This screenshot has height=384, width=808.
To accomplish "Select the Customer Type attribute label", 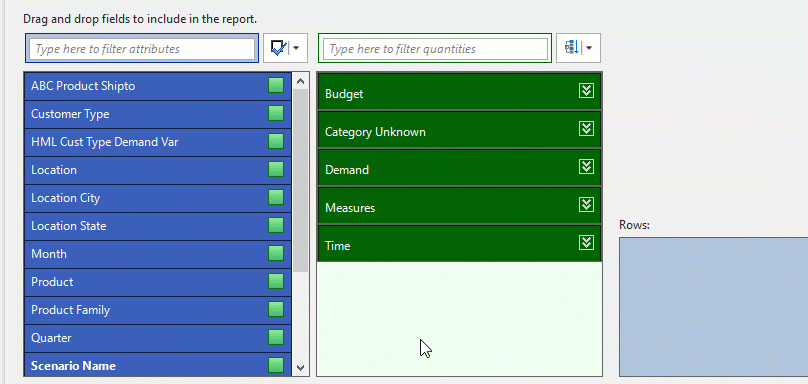I will [70, 114].
